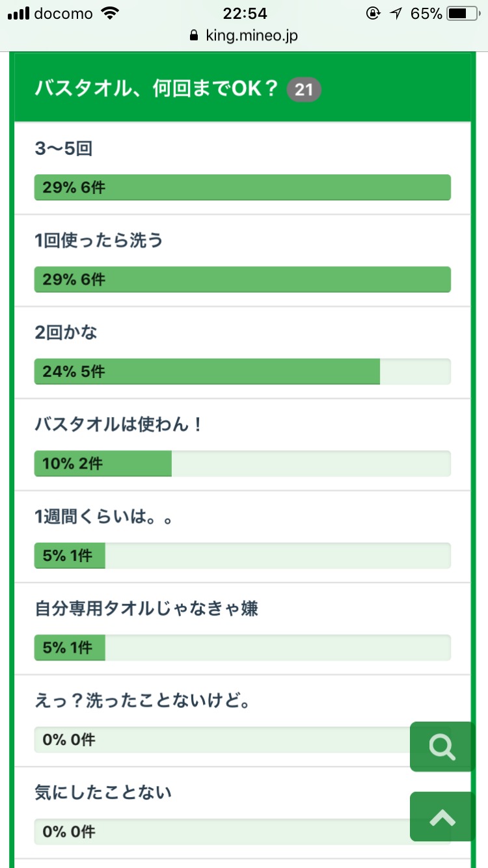
Task: Tap the バスタオル、何回までOK？ poll header
Action: pos(156,89)
